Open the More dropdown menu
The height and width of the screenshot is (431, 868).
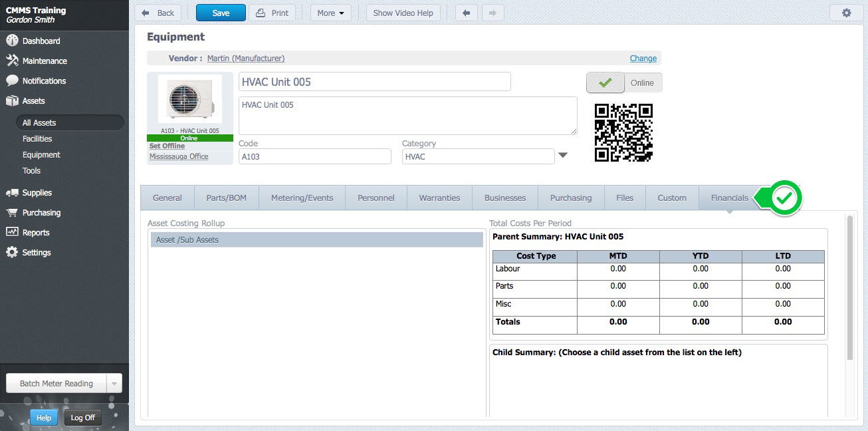[x=331, y=13]
